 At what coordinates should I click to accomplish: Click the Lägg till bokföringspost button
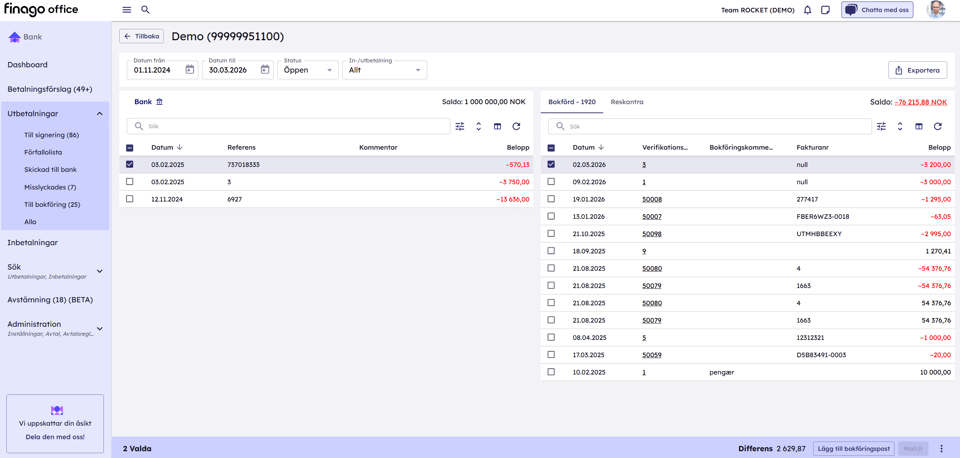click(853, 449)
